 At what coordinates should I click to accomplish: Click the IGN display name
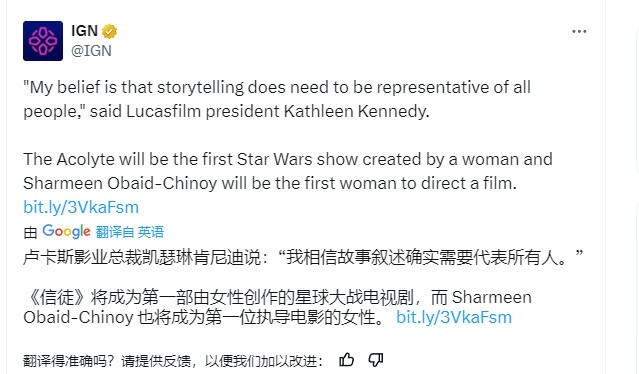[x=84, y=31]
